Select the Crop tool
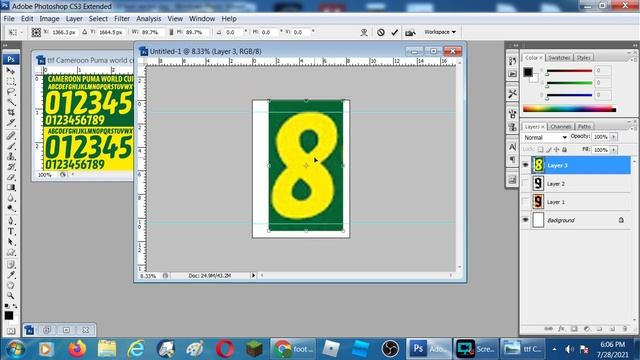The width and height of the screenshot is (640, 360). coord(11,112)
